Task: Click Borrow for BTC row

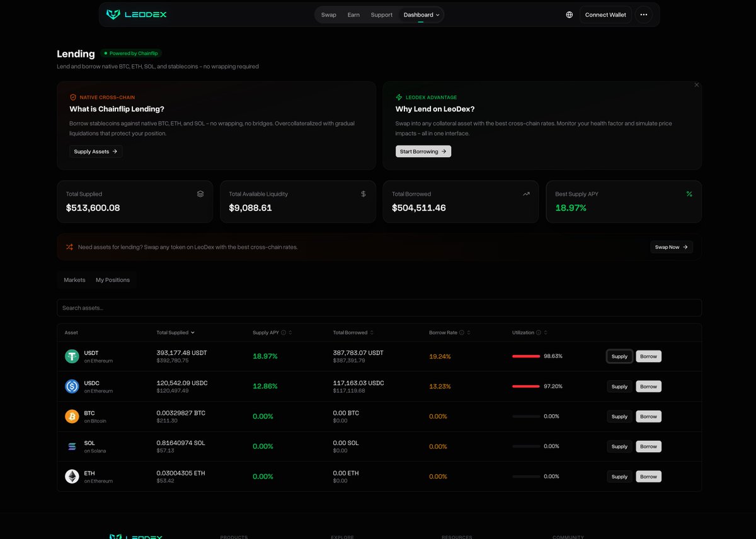Action: [648, 416]
